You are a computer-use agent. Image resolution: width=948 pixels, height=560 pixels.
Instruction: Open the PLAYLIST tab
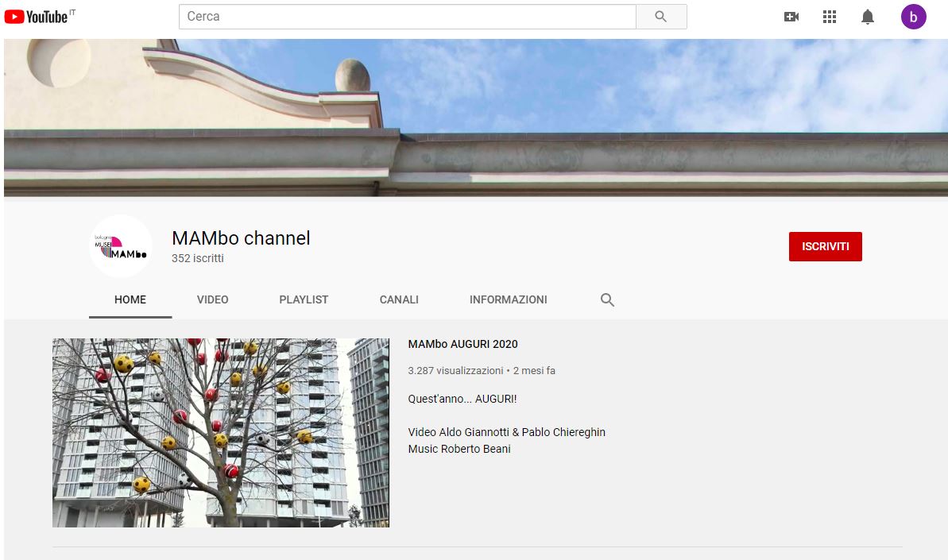point(304,299)
